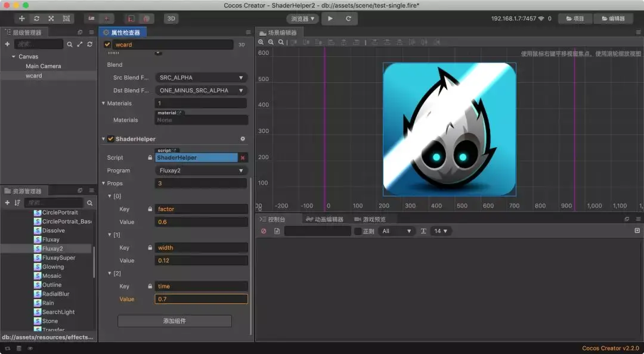644x354 pixels.
Task: Open the 层级管理器 panel menu
Action: [91, 32]
